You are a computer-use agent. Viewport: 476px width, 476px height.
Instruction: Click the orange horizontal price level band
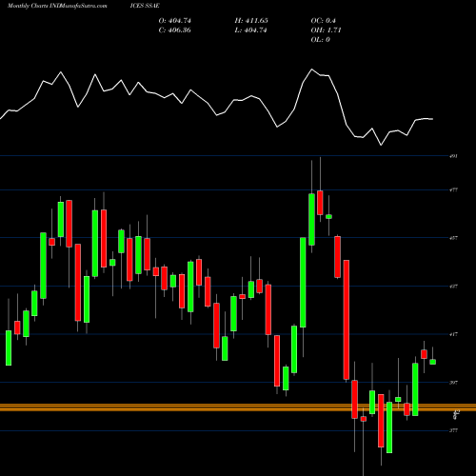coord(238,407)
